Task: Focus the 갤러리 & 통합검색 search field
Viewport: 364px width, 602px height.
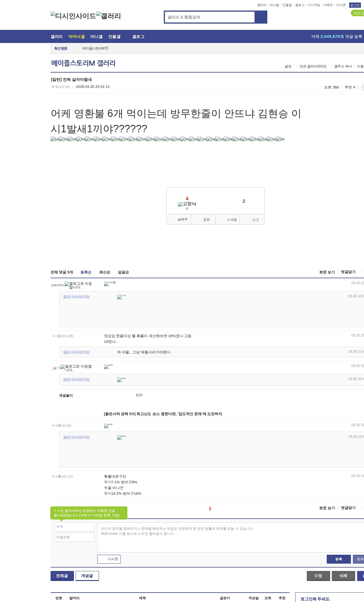Action: click(x=210, y=17)
